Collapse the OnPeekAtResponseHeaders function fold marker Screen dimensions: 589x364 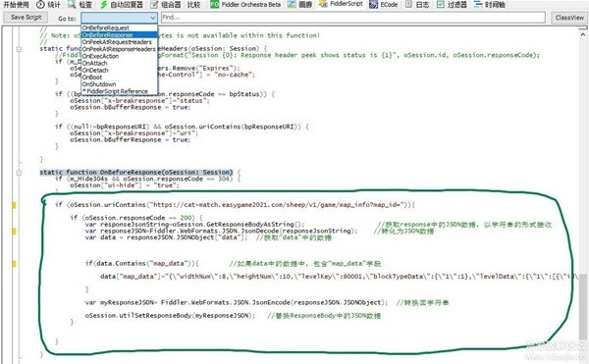(19, 49)
